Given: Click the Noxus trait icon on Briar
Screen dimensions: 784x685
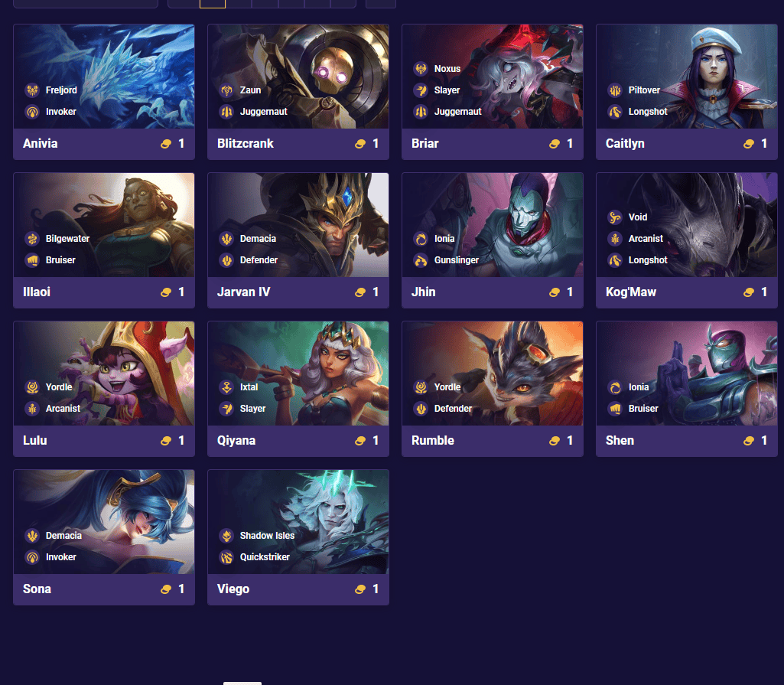Looking at the screenshot, I should coord(421,69).
